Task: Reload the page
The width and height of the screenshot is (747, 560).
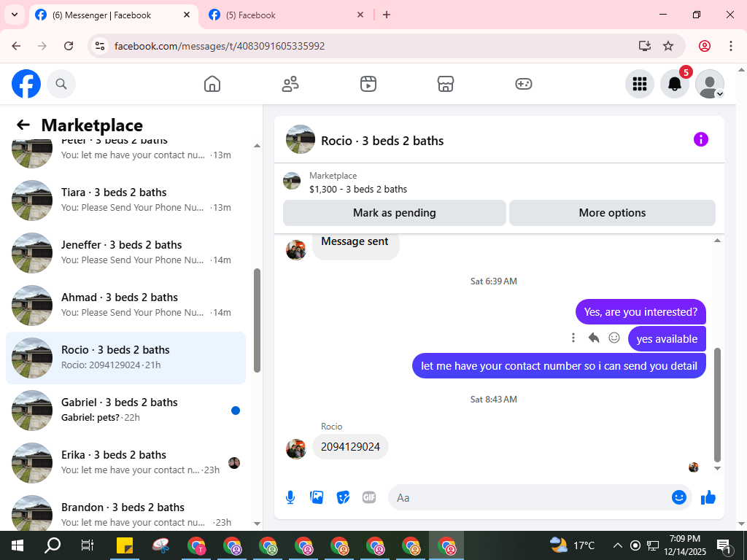Action: pos(69,46)
